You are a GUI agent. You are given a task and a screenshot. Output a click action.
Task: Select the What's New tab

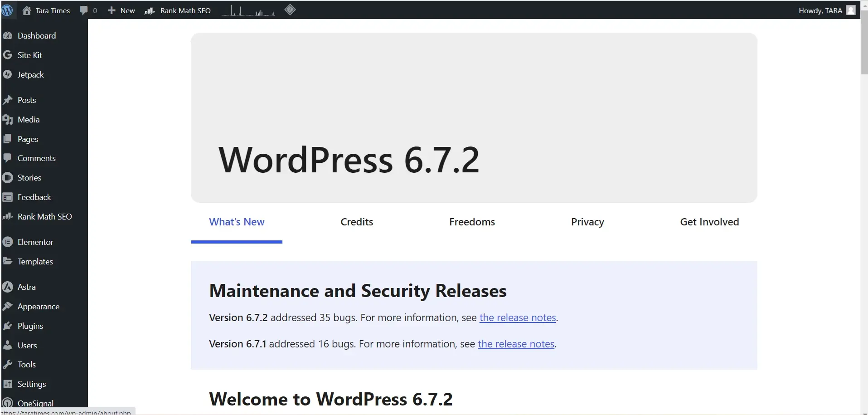coord(237,222)
